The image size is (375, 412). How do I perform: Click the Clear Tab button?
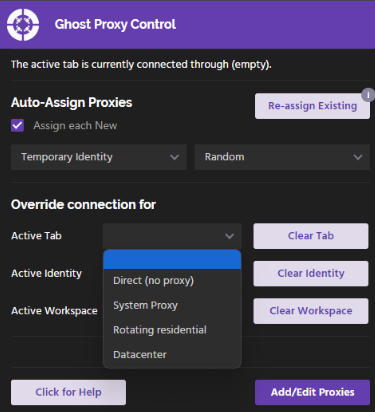311,236
